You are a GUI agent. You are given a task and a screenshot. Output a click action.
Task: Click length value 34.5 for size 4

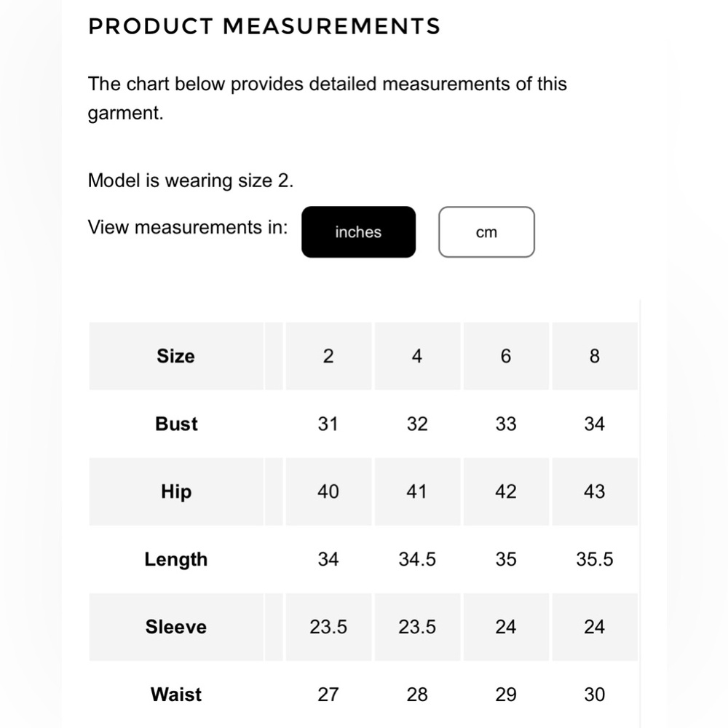coord(417,559)
